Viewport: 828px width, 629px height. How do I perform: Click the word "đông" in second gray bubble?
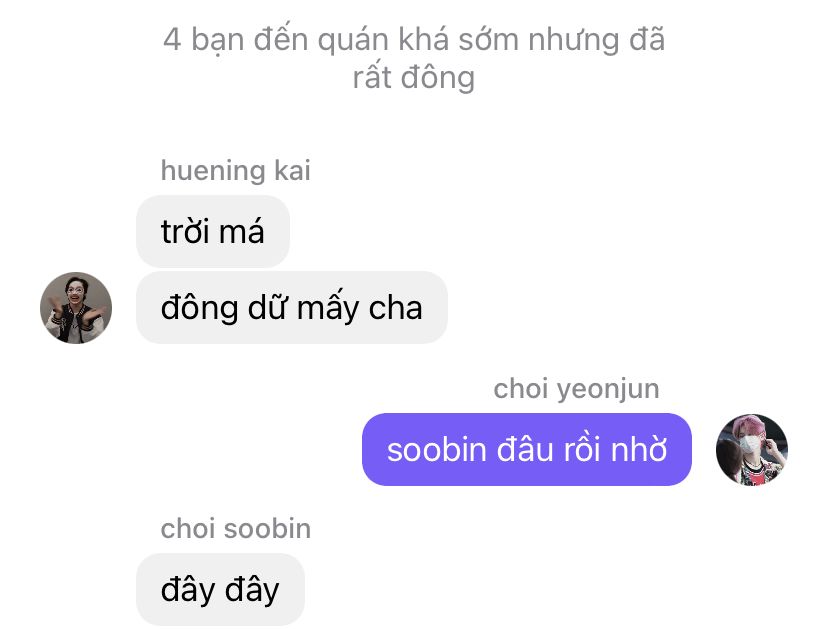tap(200, 308)
